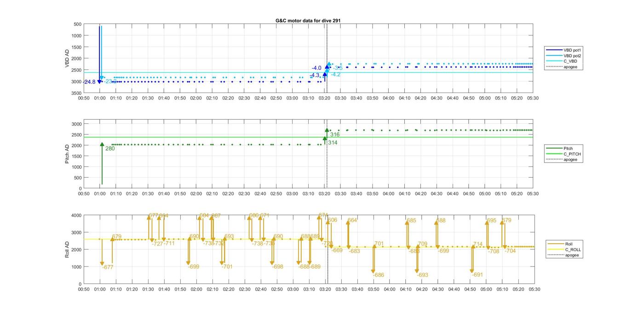Click the "-693" roll label
The image size is (644, 319).
[423, 275]
